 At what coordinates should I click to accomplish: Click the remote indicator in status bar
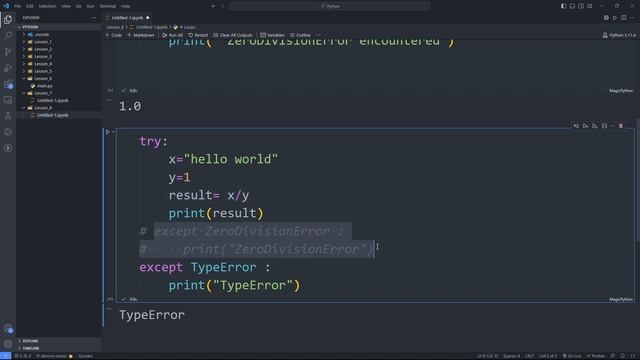(x=5, y=356)
